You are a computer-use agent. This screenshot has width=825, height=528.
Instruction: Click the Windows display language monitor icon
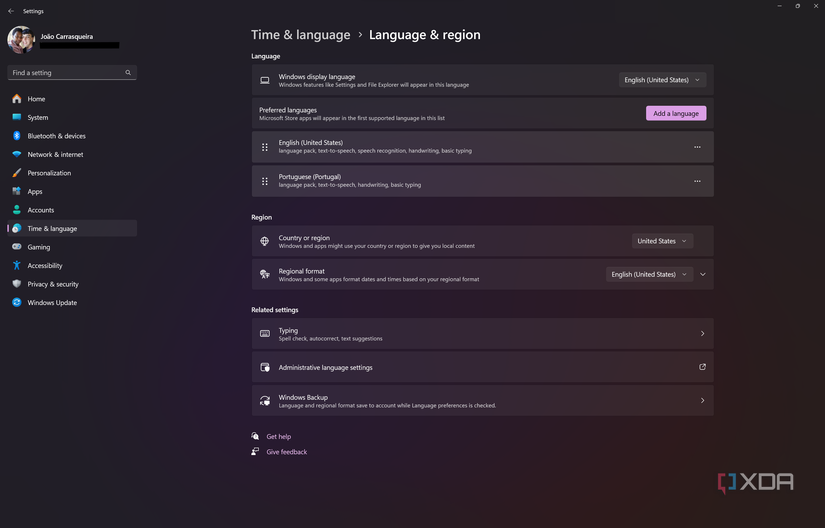click(x=265, y=80)
